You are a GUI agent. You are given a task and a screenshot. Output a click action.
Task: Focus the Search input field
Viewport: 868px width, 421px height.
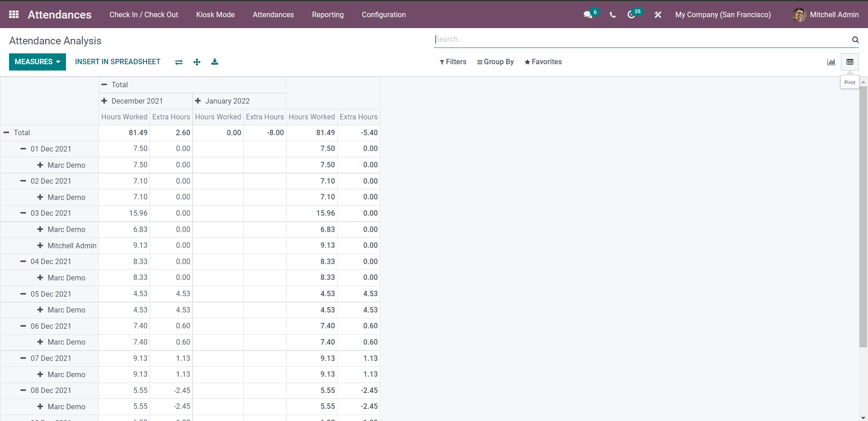pos(642,39)
